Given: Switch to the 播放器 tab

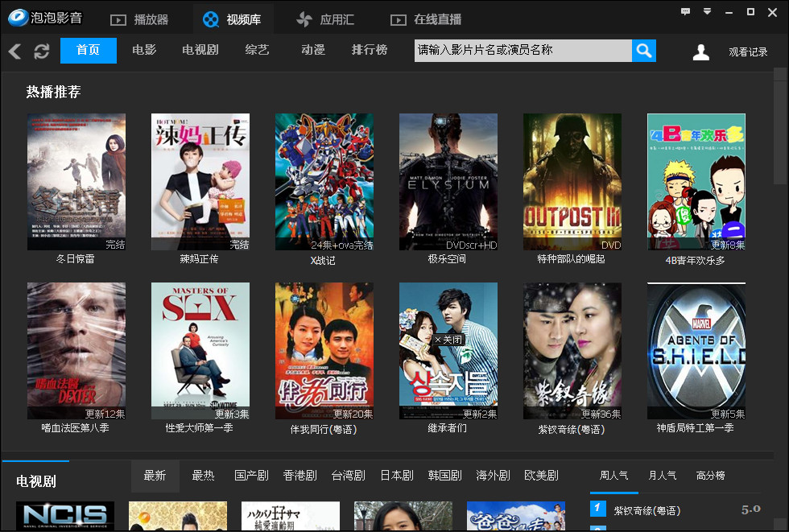Looking at the screenshot, I should (x=139, y=19).
